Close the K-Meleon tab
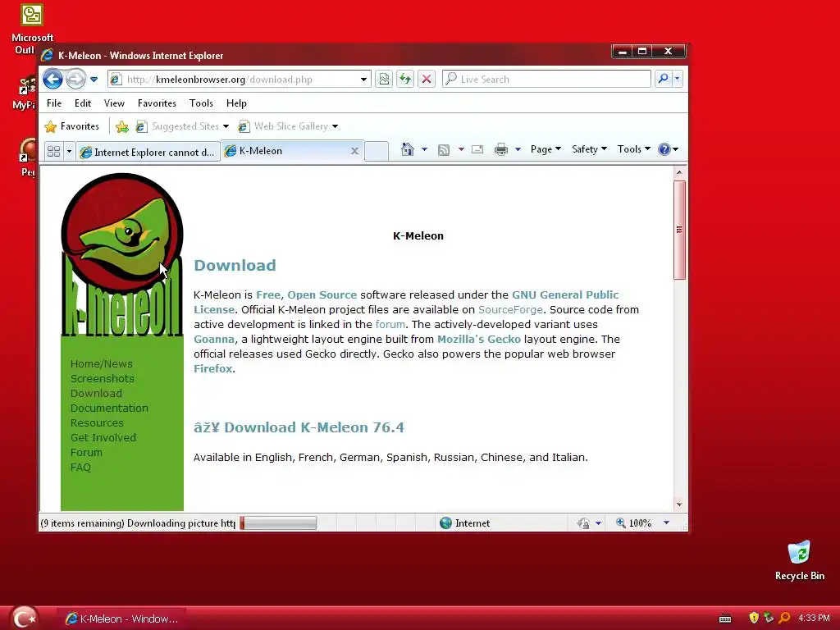 (354, 151)
